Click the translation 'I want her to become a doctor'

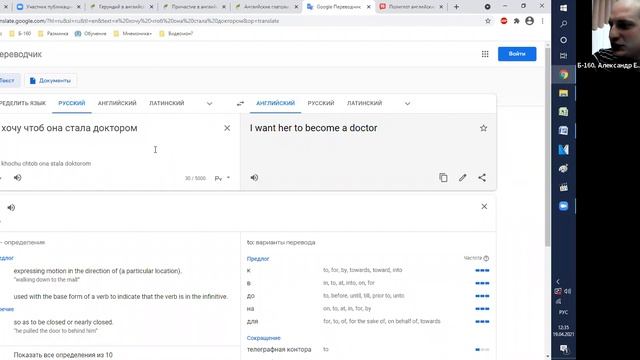tap(313, 128)
